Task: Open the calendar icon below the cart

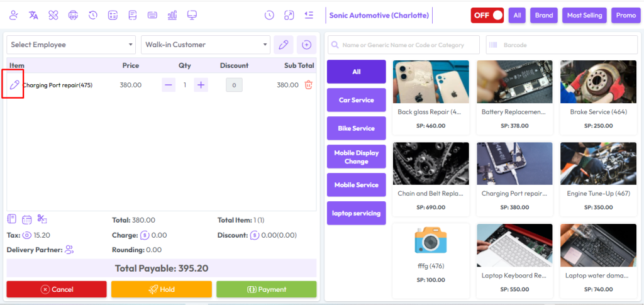Action: tap(26, 219)
